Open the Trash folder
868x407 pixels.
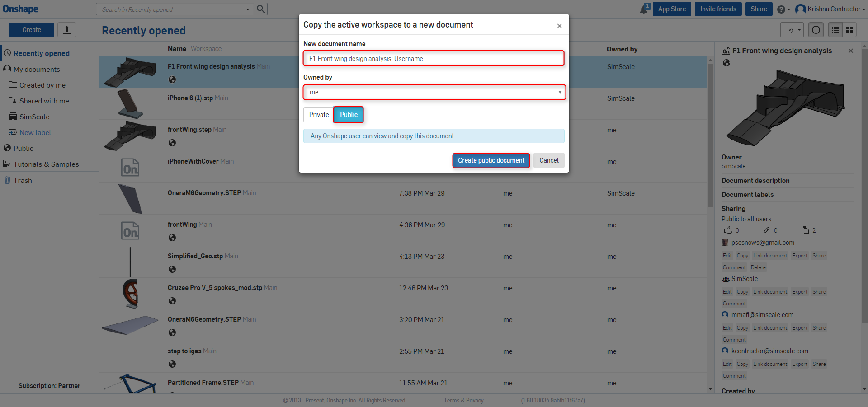(x=23, y=180)
